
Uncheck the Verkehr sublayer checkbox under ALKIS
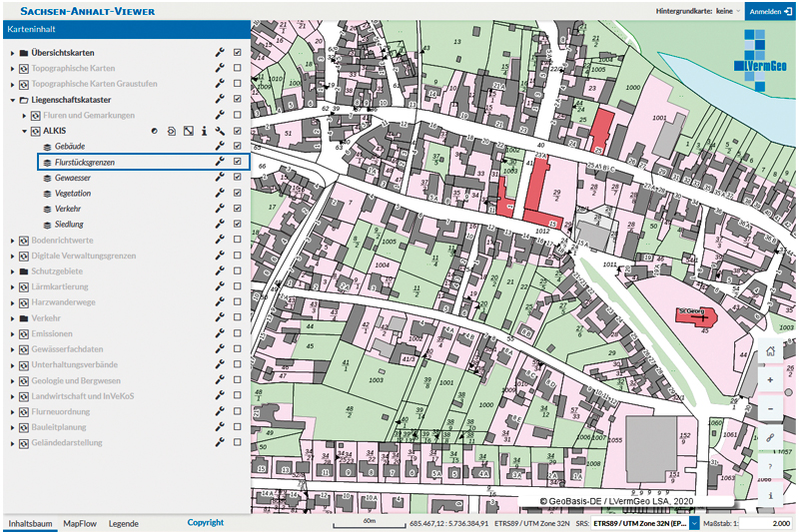click(x=238, y=209)
